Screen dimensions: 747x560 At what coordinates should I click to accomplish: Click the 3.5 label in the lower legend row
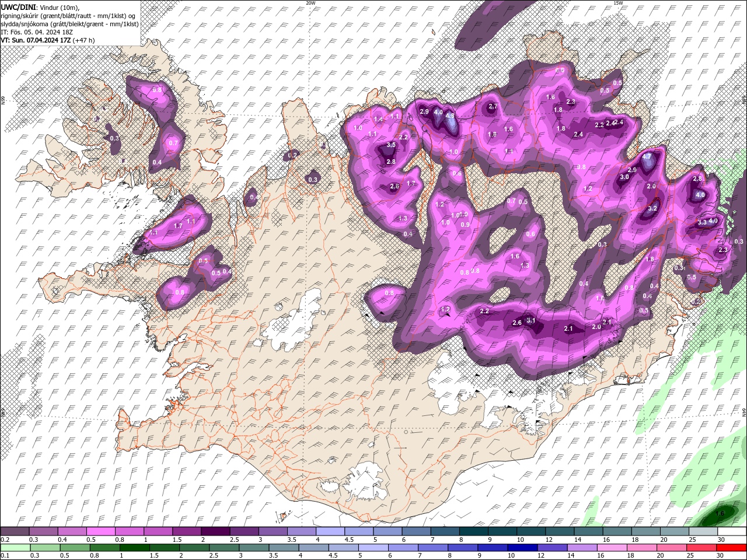[x=273, y=555]
